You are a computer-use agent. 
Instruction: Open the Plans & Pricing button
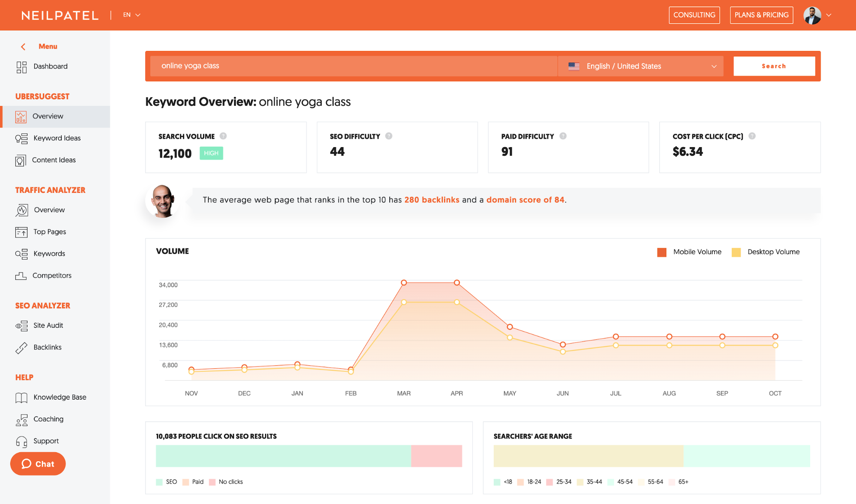pos(761,15)
